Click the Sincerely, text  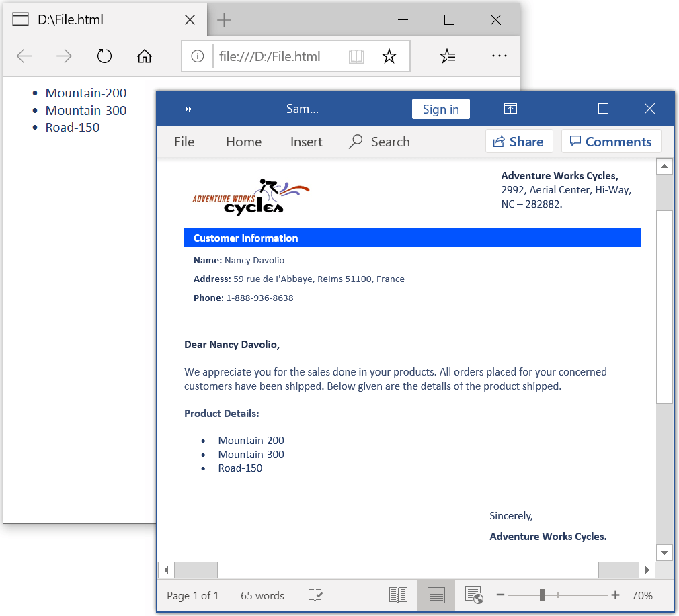pyautogui.click(x=511, y=516)
